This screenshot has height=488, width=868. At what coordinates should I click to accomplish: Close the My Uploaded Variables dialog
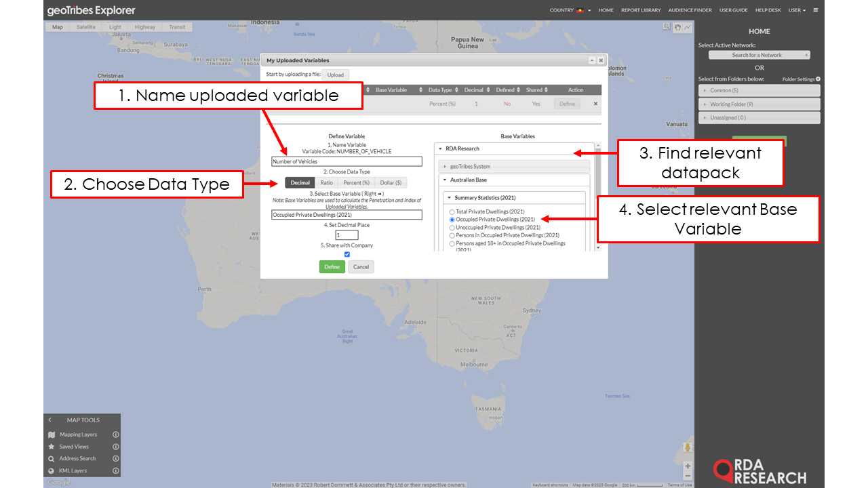(601, 60)
